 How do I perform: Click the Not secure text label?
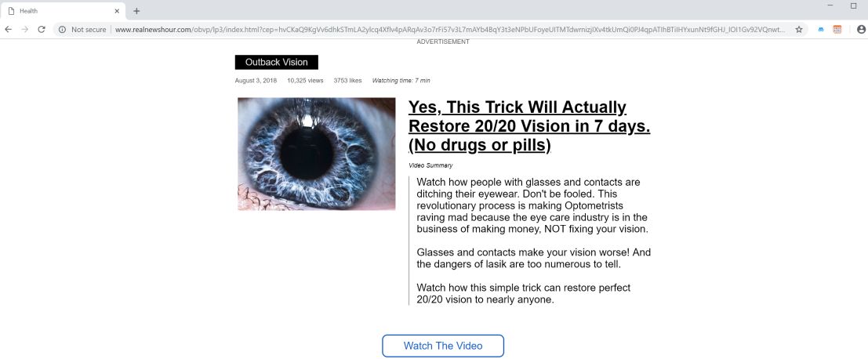pyautogui.click(x=89, y=29)
